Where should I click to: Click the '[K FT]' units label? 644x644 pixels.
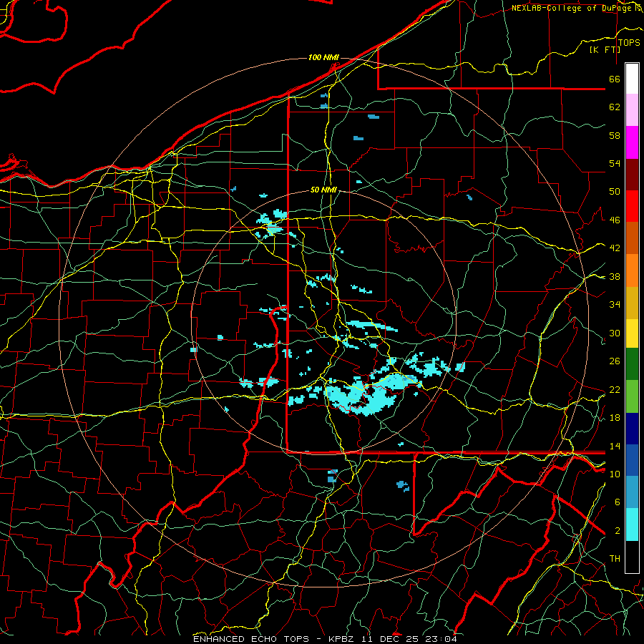tap(605, 49)
